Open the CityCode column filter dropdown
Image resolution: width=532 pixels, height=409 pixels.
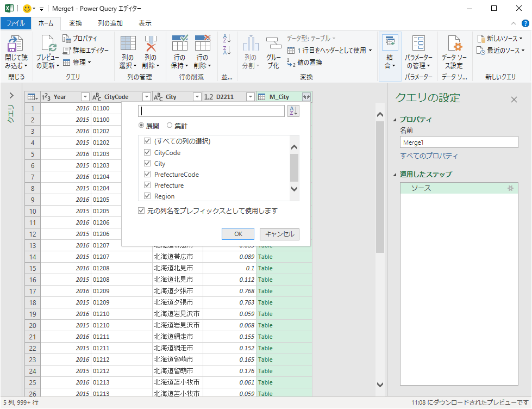tap(146, 97)
